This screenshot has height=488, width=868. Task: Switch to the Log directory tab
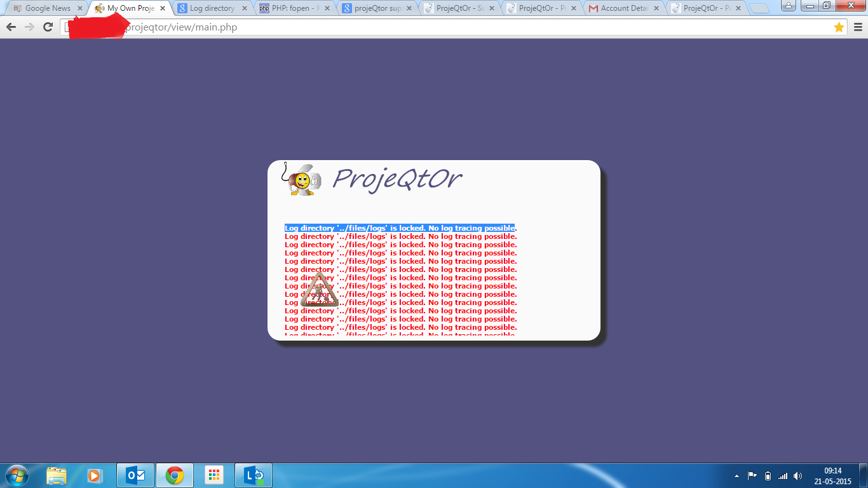coord(212,8)
